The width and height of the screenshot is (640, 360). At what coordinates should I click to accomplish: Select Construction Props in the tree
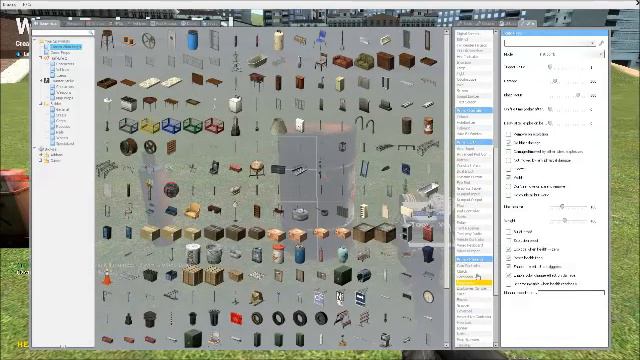[65, 47]
